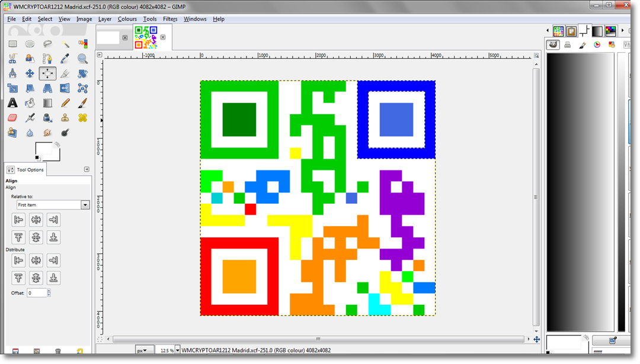Image resolution: width=640 pixels, height=364 pixels.
Task: Select the Heal tool
Action: pos(82,118)
